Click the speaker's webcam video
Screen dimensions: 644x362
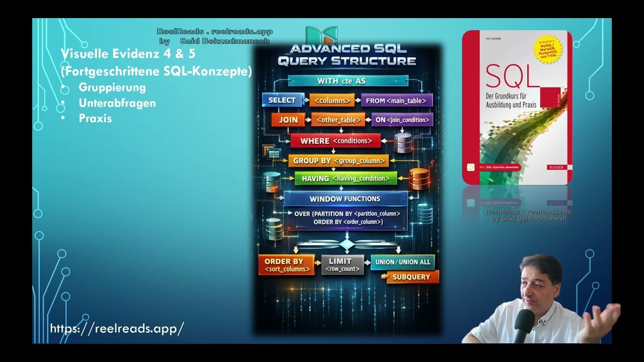(x=541, y=299)
